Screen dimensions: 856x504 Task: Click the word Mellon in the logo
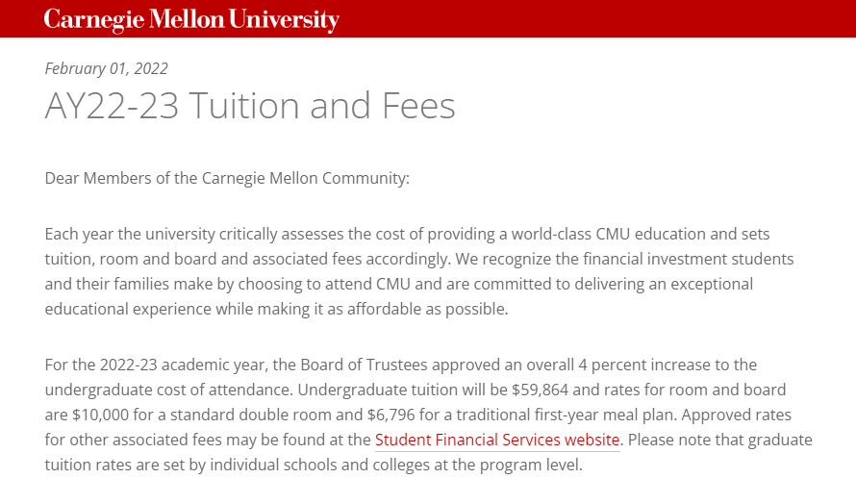187,19
